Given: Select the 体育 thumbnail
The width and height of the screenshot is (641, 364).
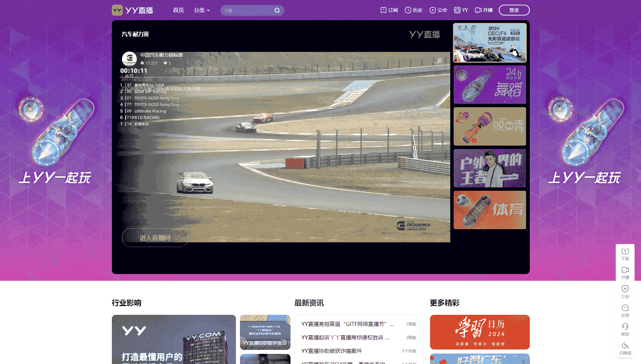Looking at the screenshot, I should [x=490, y=210].
